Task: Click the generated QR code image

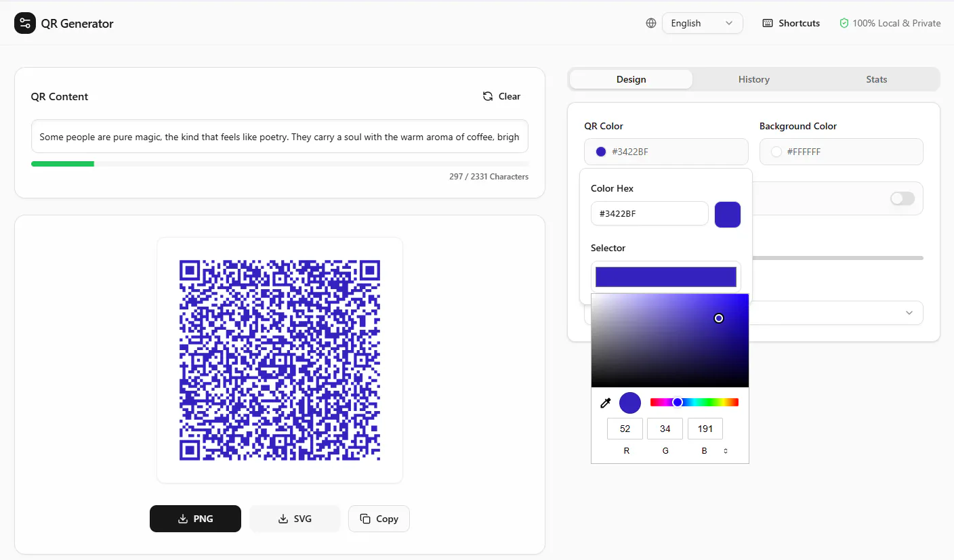Action: tap(280, 360)
